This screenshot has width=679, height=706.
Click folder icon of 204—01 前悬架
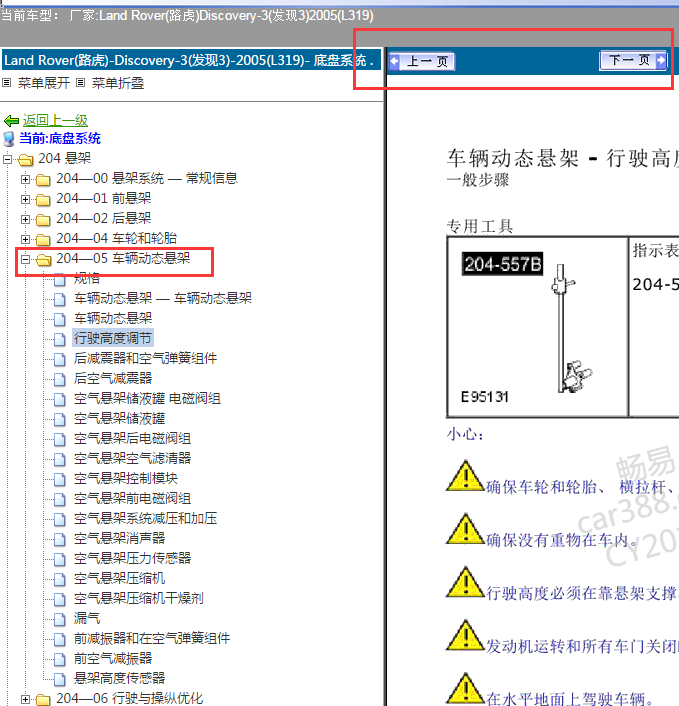(43, 199)
